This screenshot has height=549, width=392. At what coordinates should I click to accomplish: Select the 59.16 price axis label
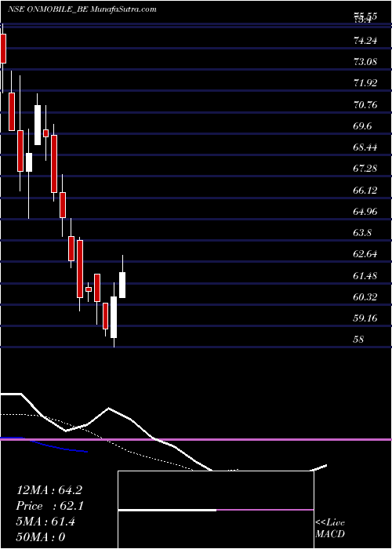pyautogui.click(x=365, y=318)
